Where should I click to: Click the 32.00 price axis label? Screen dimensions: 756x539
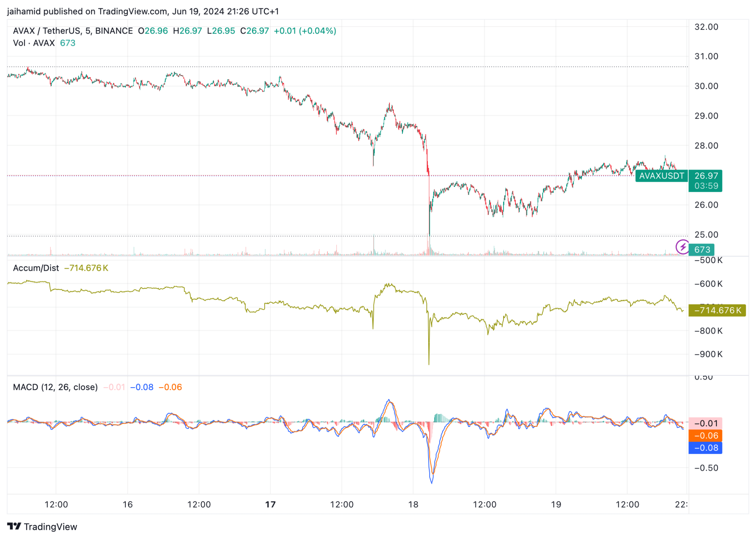point(706,27)
